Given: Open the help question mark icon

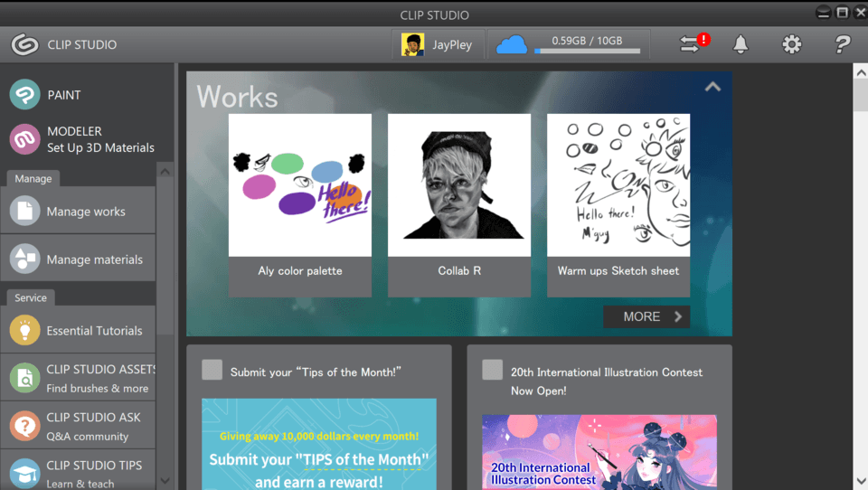Looking at the screenshot, I should pyautogui.click(x=842, y=44).
